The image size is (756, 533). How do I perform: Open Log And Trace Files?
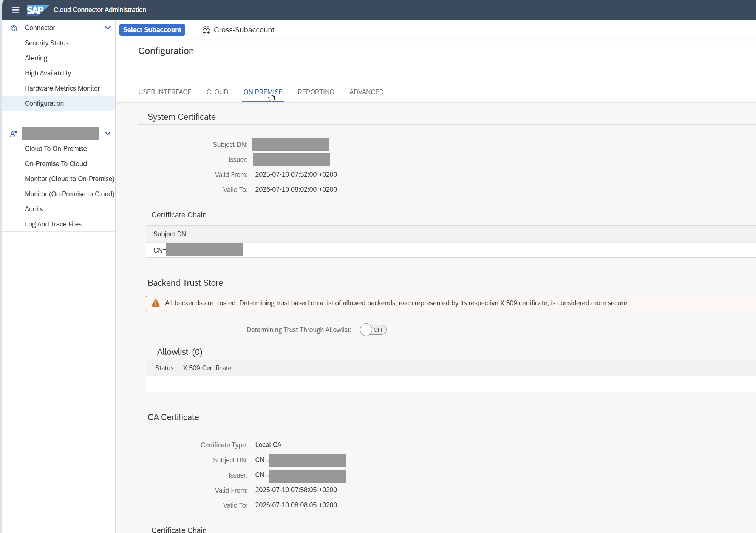(53, 224)
